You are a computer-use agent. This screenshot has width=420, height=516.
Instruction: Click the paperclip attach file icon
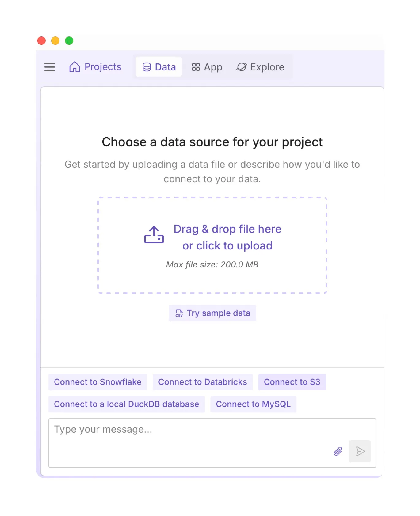[338, 451]
